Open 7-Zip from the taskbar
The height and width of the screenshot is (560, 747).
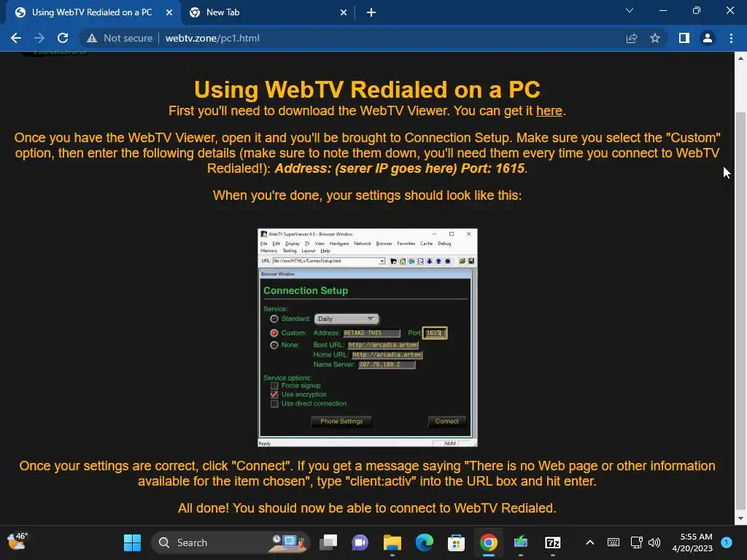coord(553,542)
